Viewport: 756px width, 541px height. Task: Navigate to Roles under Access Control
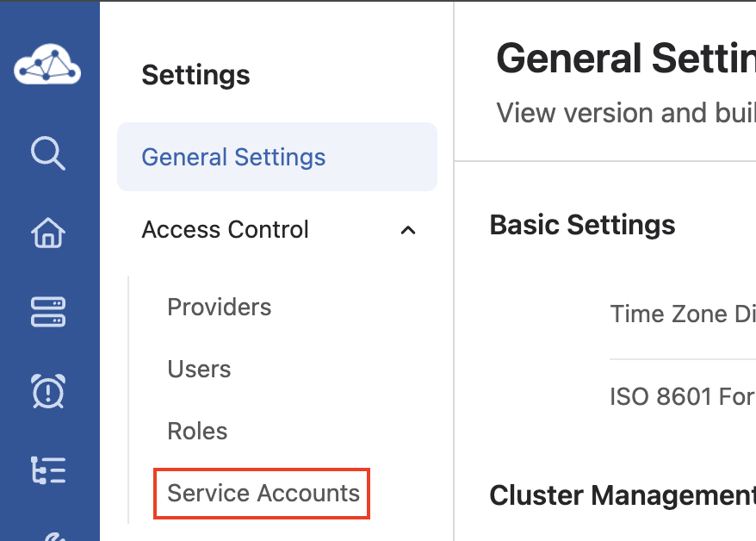coord(197,432)
